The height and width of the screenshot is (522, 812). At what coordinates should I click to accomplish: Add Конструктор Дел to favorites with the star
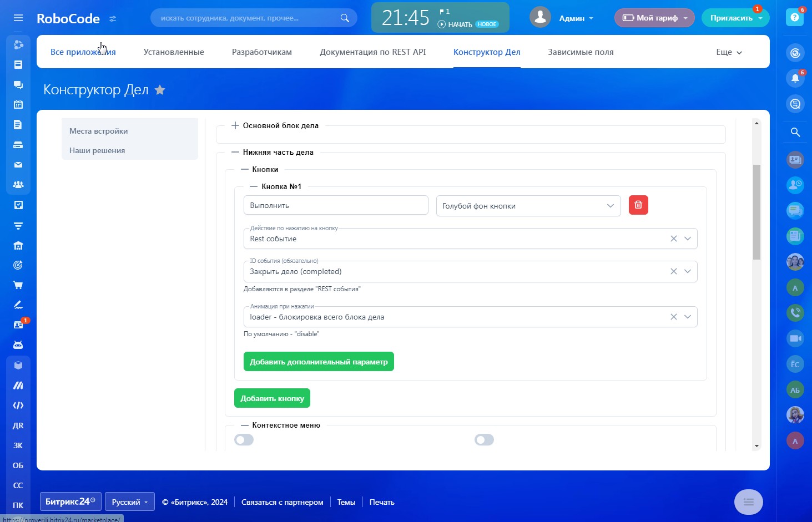160,90
